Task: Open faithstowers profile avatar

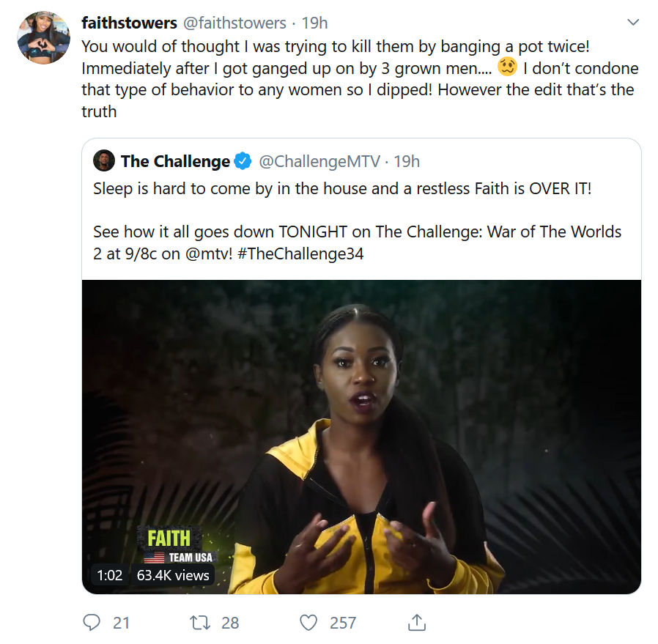Action: coord(44,38)
